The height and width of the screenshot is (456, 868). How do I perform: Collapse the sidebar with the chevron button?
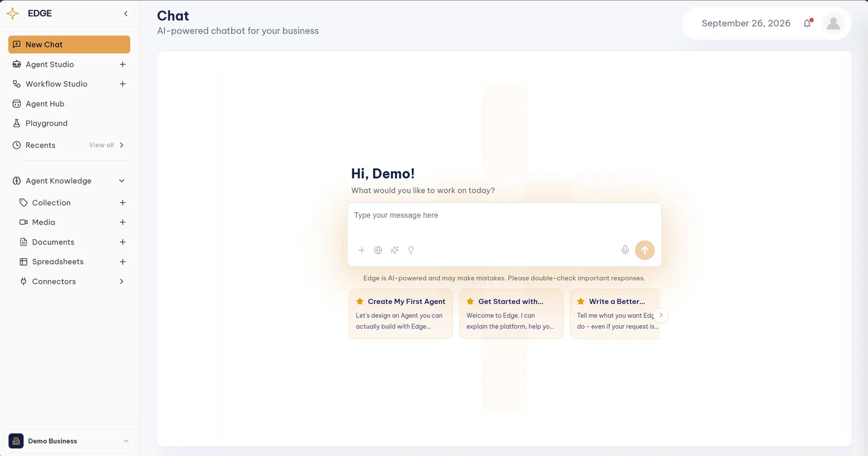pos(126,14)
